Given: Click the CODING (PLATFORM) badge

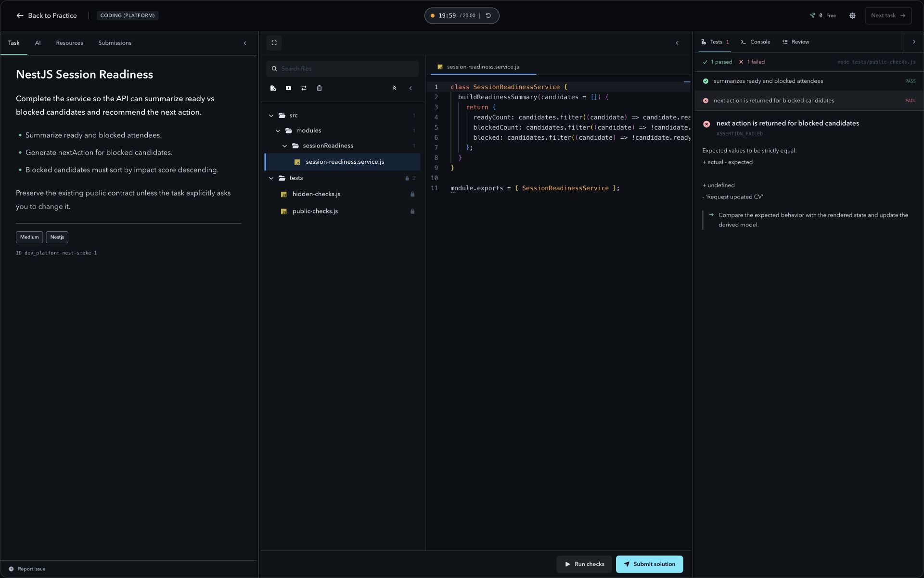Looking at the screenshot, I should pyautogui.click(x=128, y=15).
